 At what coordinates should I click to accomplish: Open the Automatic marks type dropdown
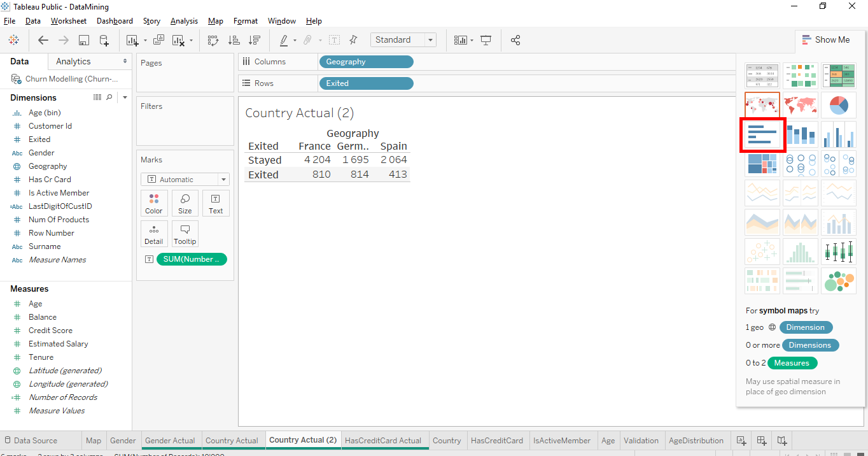[185, 180]
